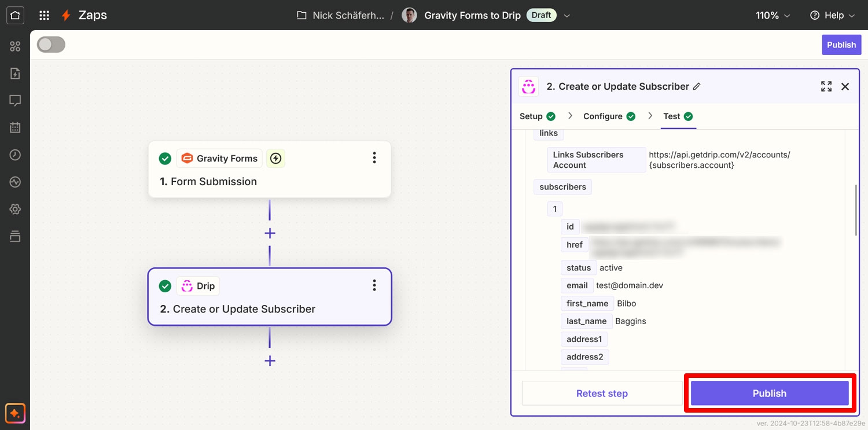
Task: Click the panel's vertical scrollbar
Action: (x=856, y=210)
